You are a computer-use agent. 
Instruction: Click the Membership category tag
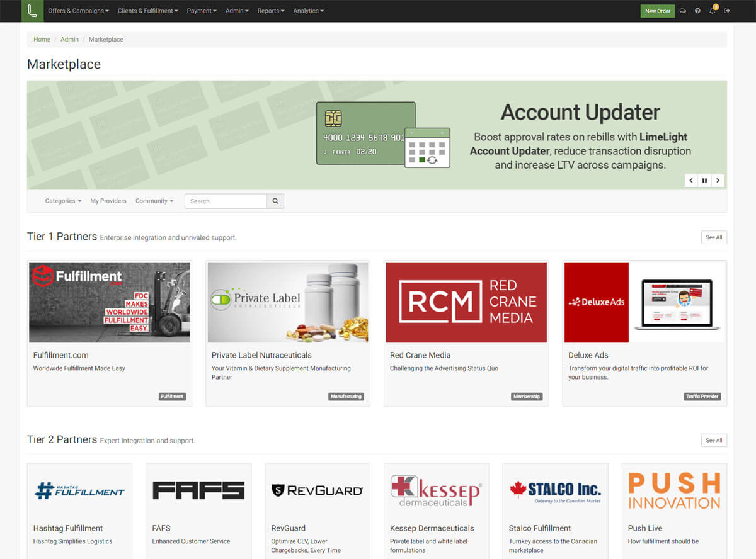pos(527,397)
